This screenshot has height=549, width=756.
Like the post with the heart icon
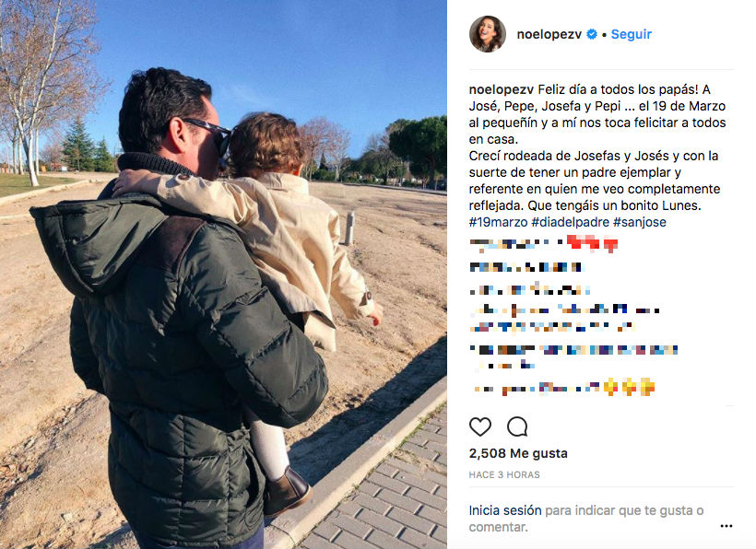click(480, 426)
